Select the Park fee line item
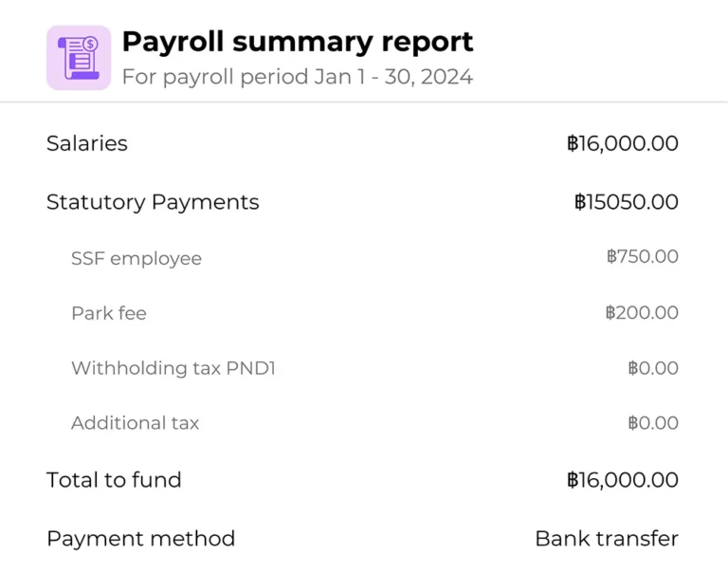 [109, 313]
